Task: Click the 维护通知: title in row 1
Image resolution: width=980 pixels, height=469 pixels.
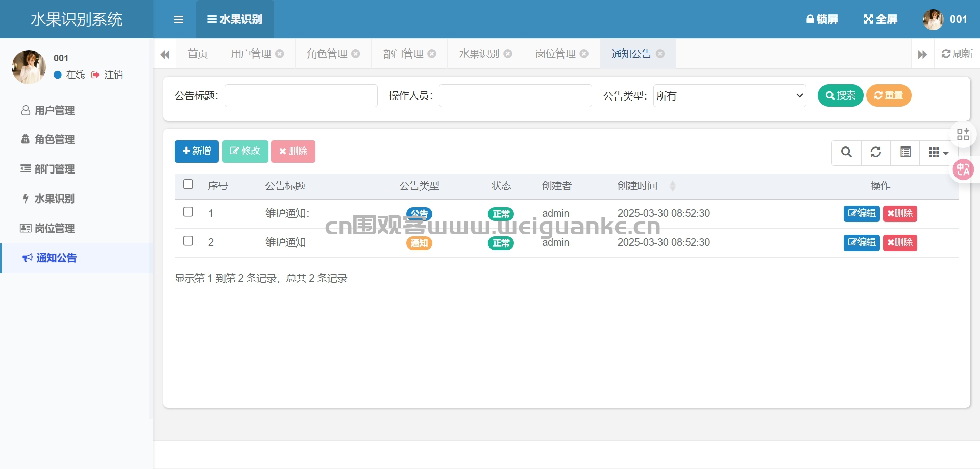Action: 287,213
